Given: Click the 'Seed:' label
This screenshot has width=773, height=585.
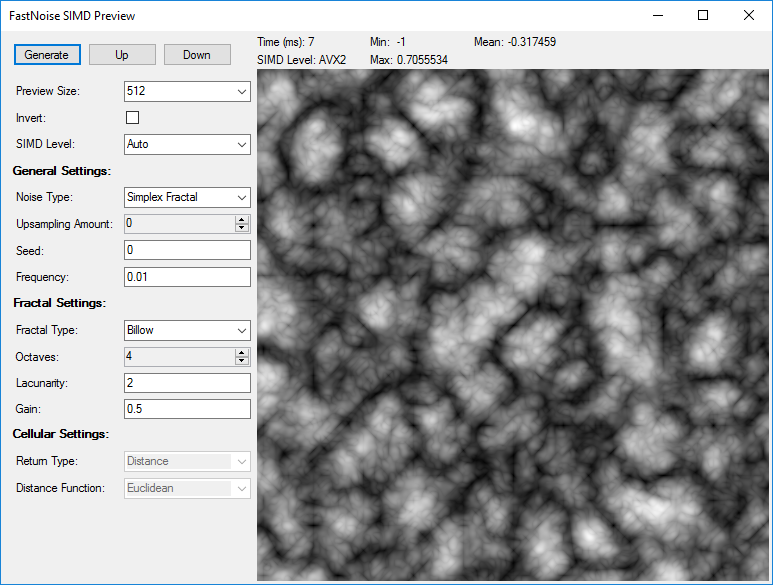Looking at the screenshot, I should [30, 251].
